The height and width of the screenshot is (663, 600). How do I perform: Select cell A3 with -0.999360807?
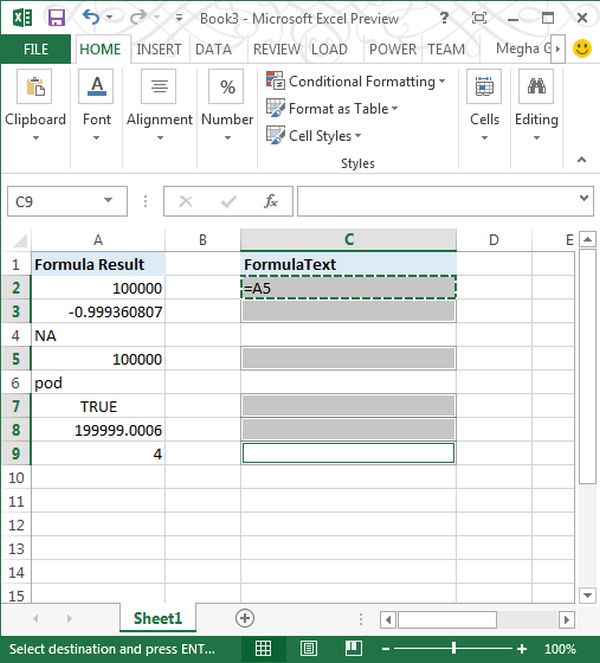pos(98,312)
